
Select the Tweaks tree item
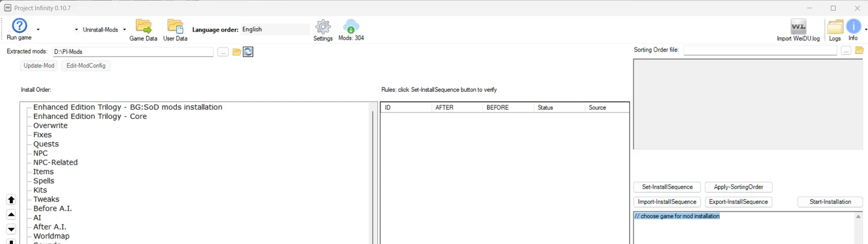click(46, 199)
